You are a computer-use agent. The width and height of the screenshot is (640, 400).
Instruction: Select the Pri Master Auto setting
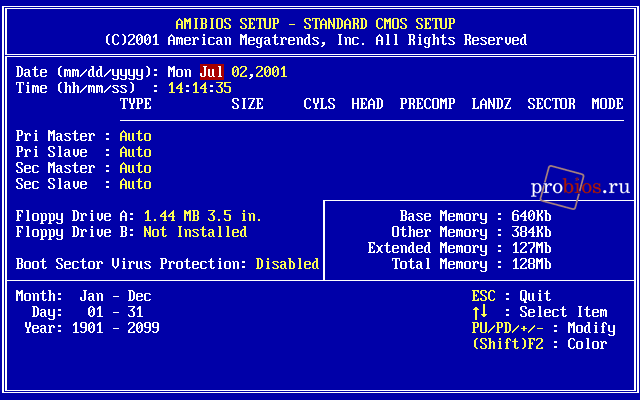click(136, 136)
